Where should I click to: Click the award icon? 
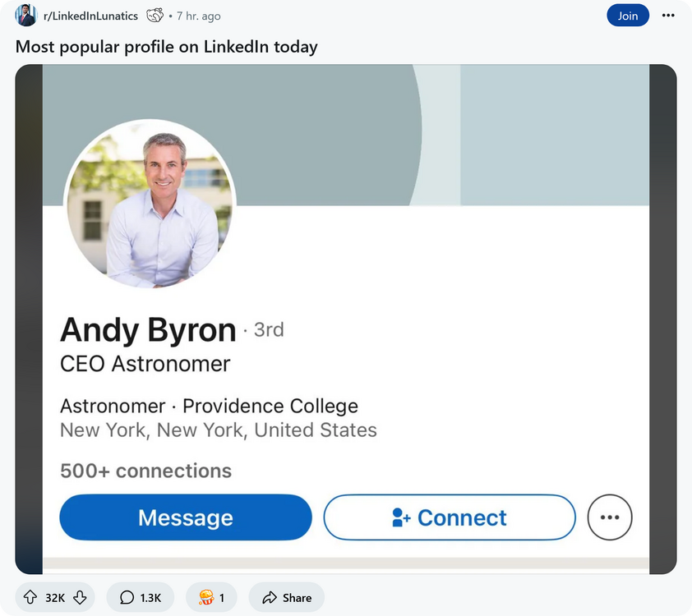[204, 598]
